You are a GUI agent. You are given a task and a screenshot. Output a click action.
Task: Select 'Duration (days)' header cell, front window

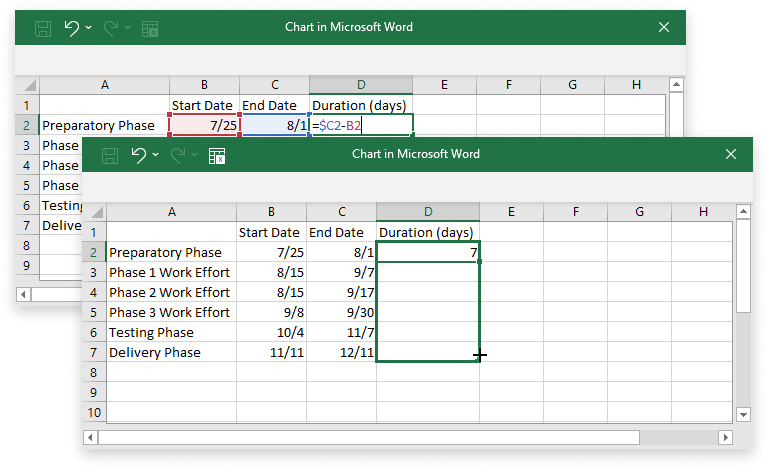428,232
